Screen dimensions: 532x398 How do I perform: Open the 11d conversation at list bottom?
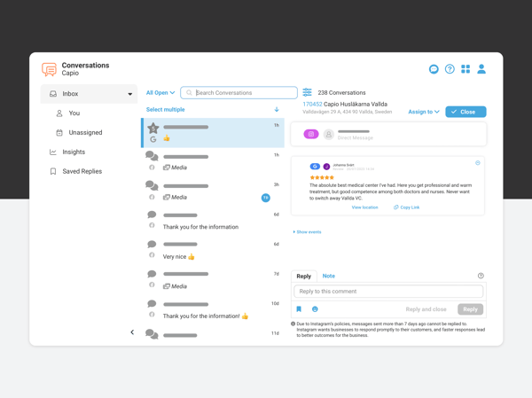213,334
